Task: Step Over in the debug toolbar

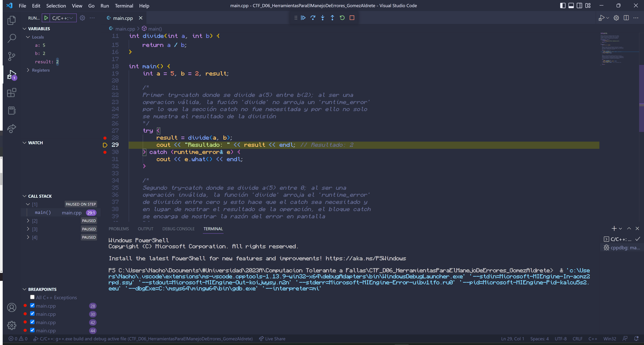Action: click(313, 18)
